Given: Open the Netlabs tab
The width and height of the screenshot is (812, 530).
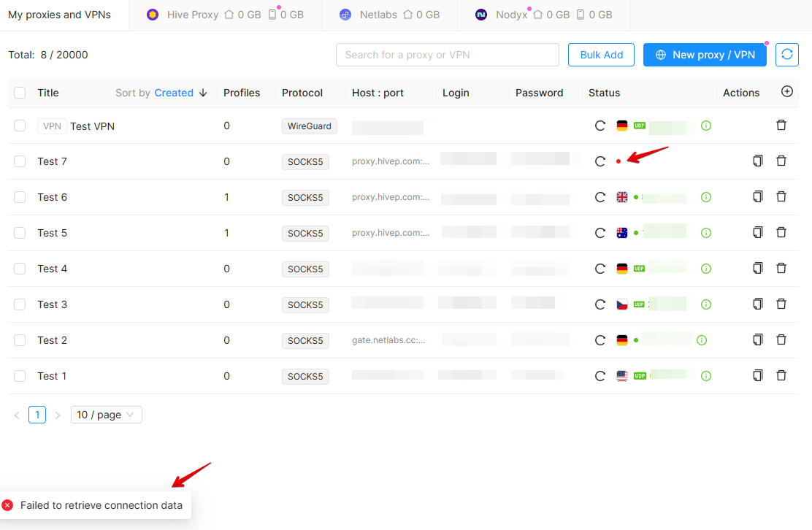Looking at the screenshot, I should click(x=389, y=15).
